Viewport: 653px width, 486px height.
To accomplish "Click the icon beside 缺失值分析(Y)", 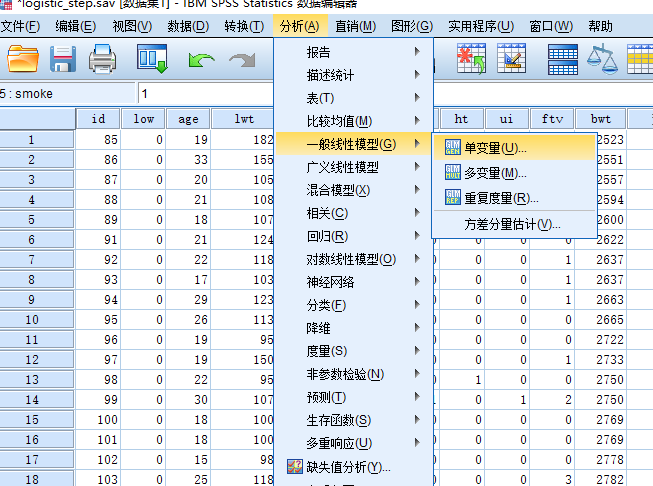I will click(x=295, y=466).
